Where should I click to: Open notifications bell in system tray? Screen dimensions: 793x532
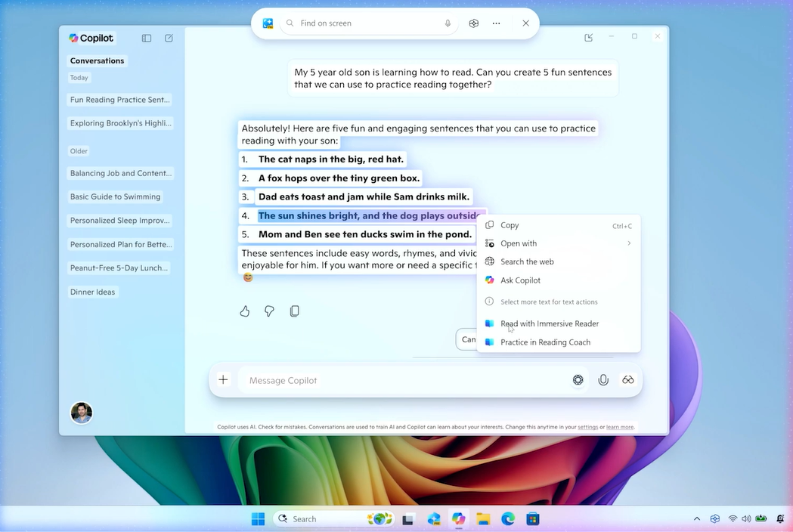coord(780,518)
